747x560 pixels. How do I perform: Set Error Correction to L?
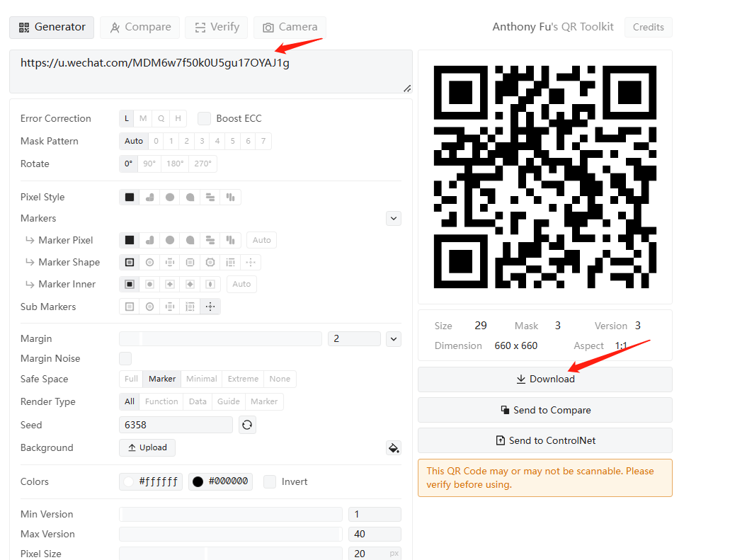126,118
